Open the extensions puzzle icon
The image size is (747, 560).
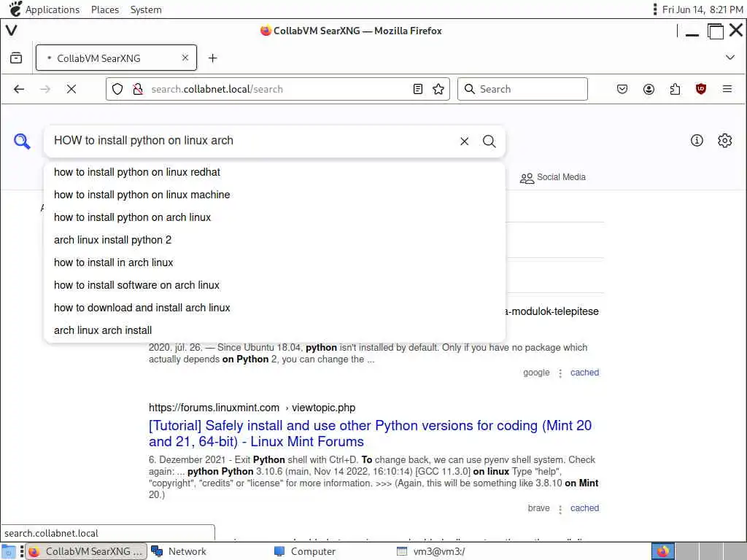[675, 89]
